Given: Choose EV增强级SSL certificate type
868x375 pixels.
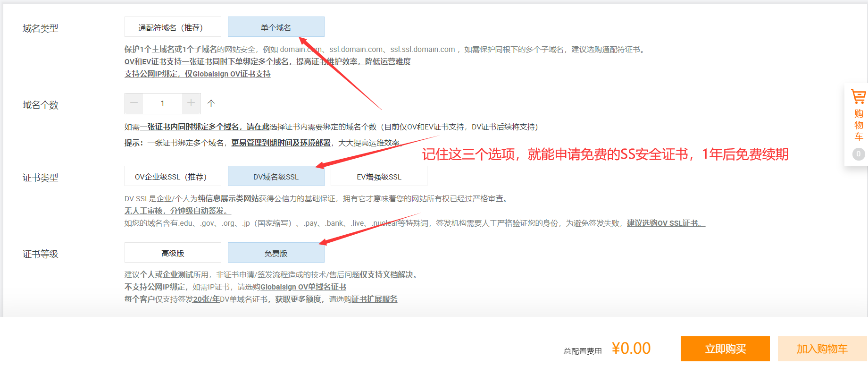Looking at the screenshot, I should pyautogui.click(x=379, y=176).
